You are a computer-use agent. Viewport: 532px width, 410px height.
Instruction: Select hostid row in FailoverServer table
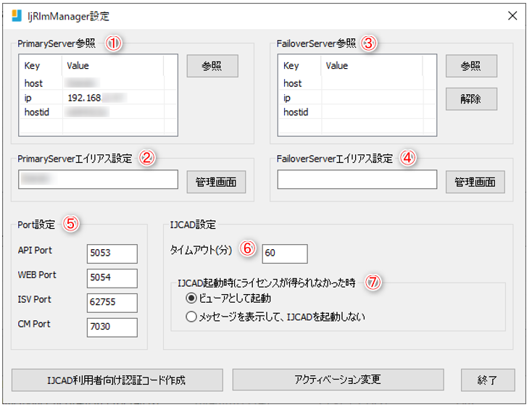pyautogui.click(x=357, y=112)
